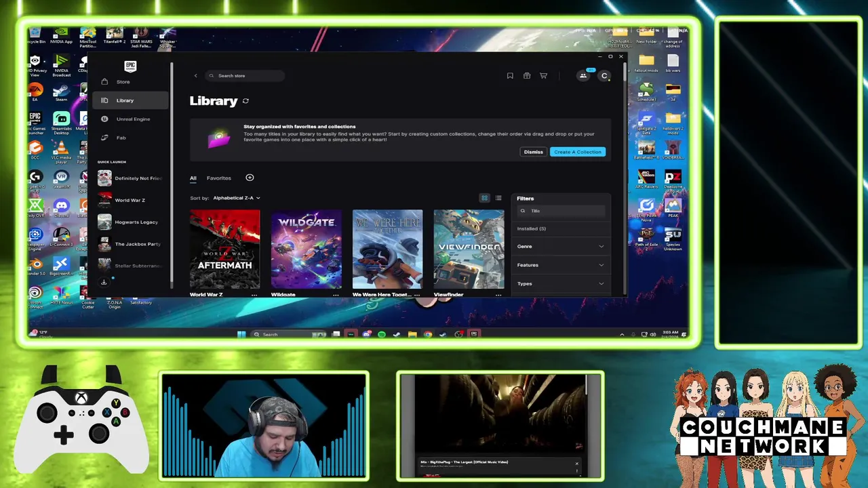Open Unreal Engine section in sidebar
This screenshot has width=868, height=488.
pyautogui.click(x=130, y=119)
